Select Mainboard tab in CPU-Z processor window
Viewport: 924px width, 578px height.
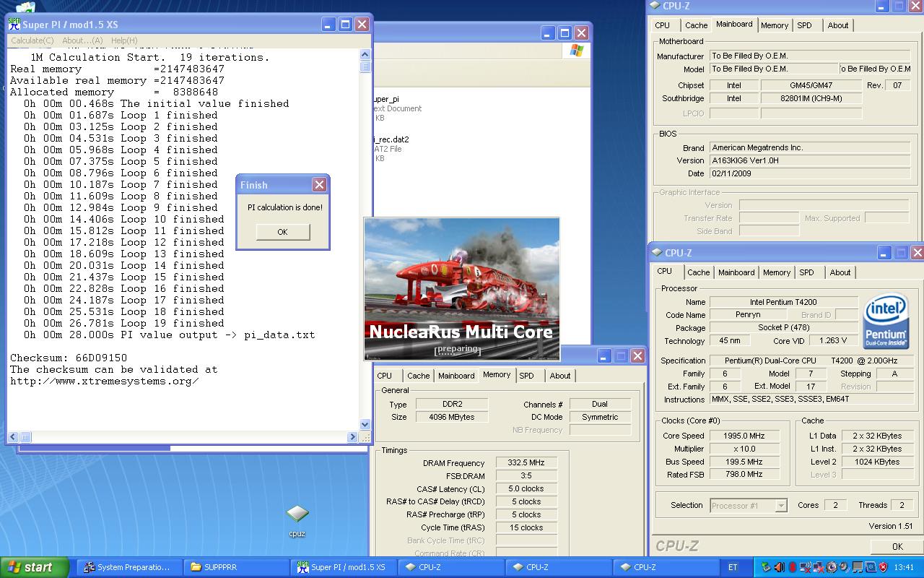pos(736,272)
